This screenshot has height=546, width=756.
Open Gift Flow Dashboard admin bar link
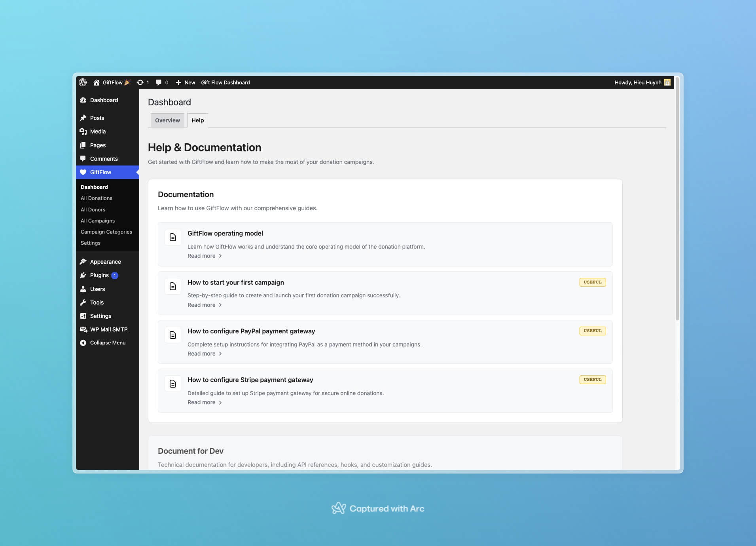point(225,82)
